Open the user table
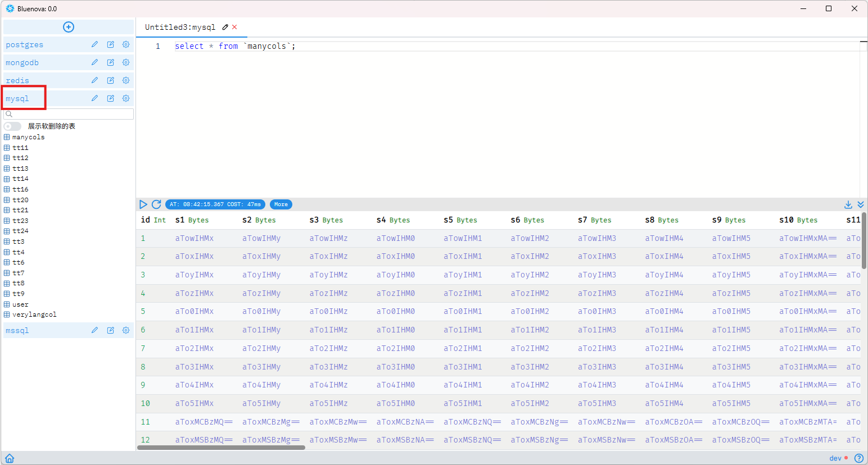 16,304
